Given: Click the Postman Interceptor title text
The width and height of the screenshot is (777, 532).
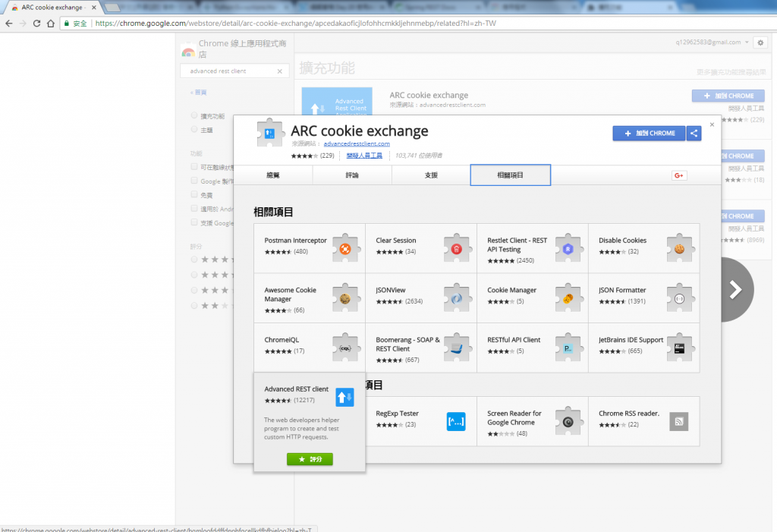Looking at the screenshot, I should (295, 241).
